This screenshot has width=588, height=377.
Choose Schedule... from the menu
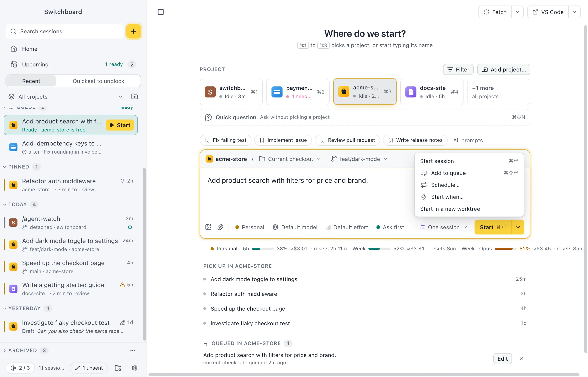click(x=469, y=185)
